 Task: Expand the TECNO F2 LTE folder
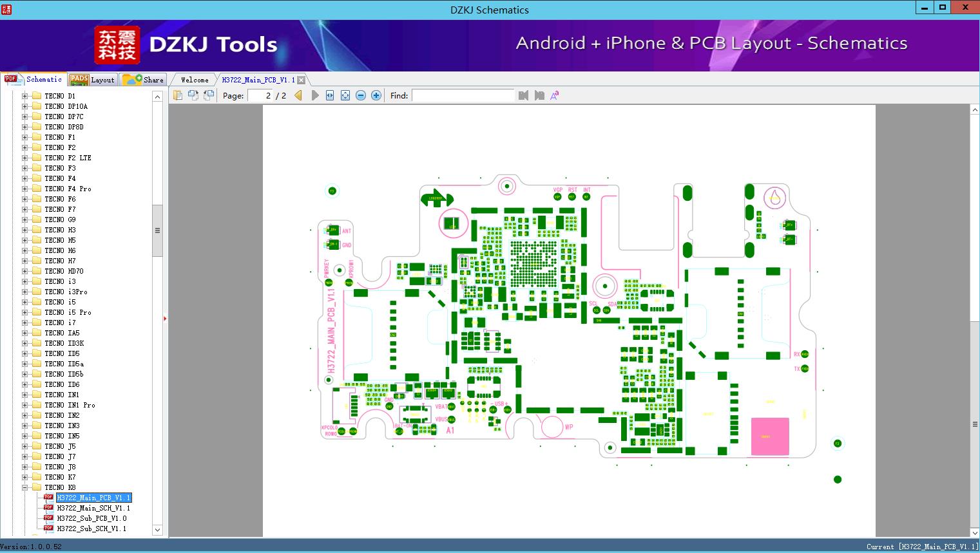pyautogui.click(x=25, y=158)
